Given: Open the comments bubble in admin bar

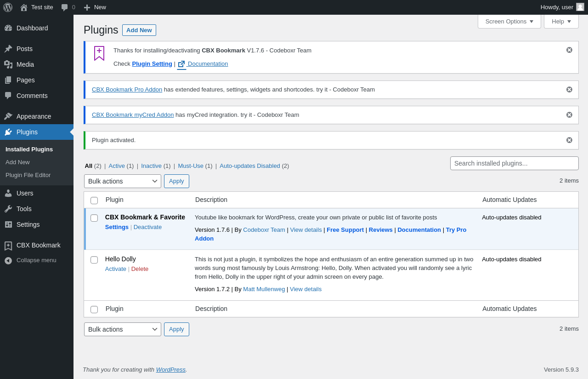Looking at the screenshot, I should click(x=65, y=7).
